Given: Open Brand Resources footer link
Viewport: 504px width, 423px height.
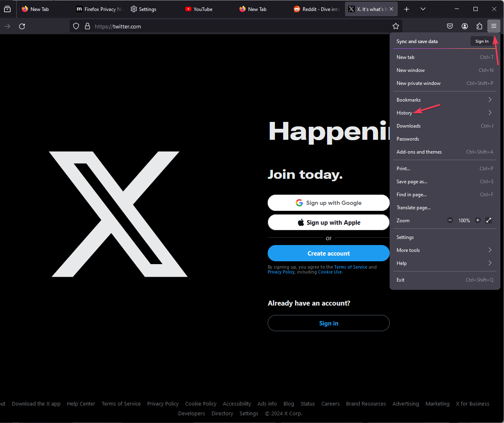Looking at the screenshot, I should coord(366,403).
